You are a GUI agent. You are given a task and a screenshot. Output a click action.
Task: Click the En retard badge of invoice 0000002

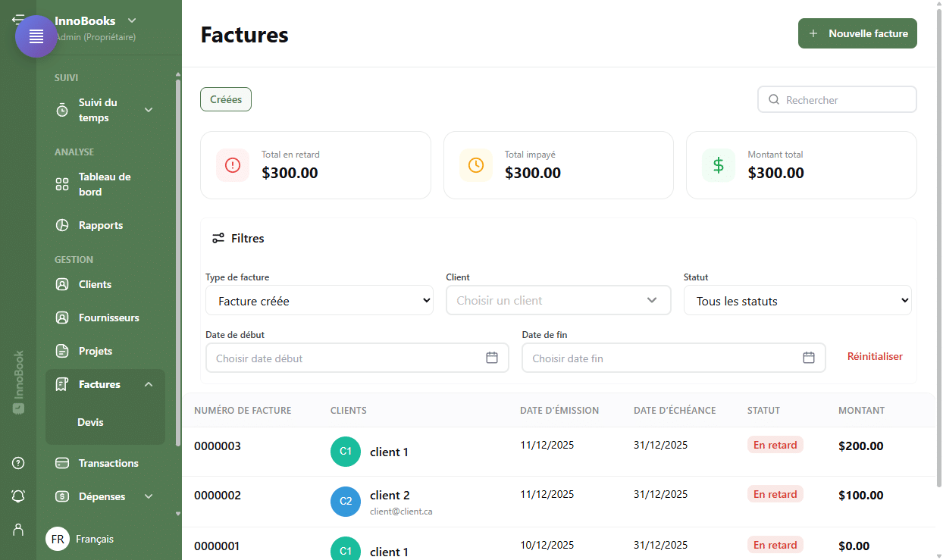775,494
